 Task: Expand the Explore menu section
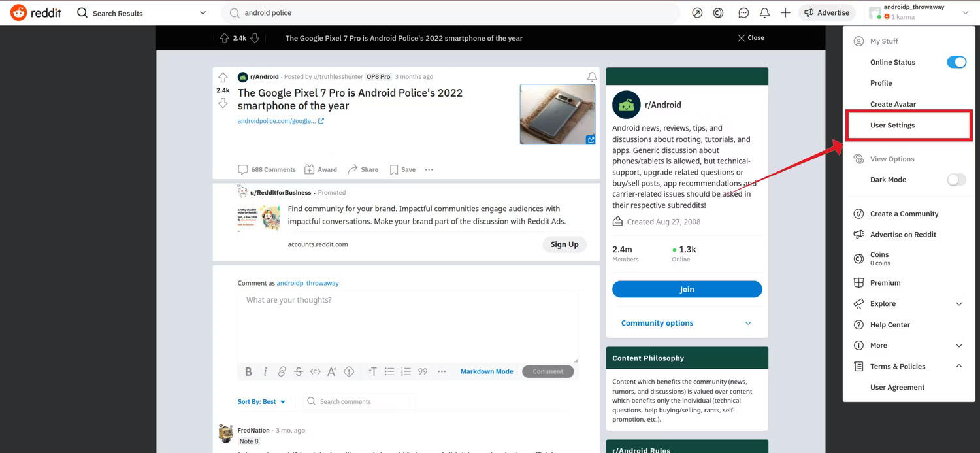(x=959, y=304)
